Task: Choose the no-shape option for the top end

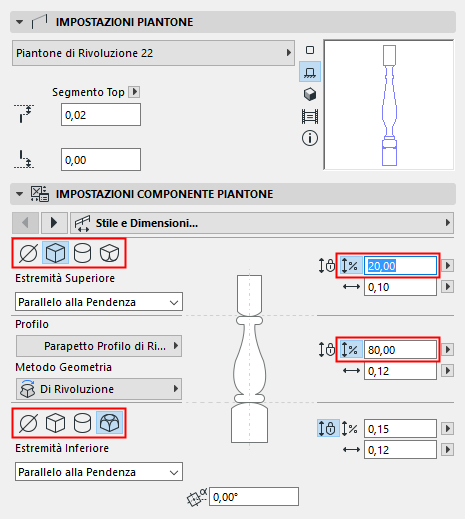Action: pyautogui.click(x=28, y=253)
